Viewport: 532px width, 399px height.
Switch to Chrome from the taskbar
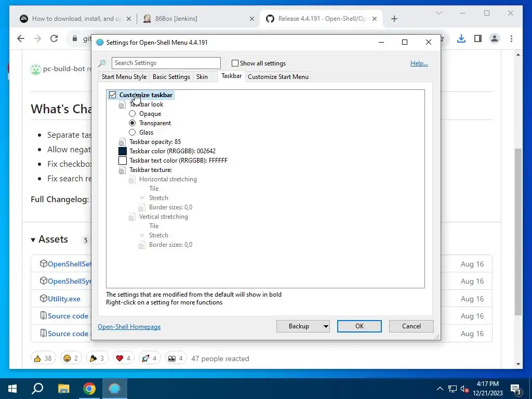tap(89, 389)
